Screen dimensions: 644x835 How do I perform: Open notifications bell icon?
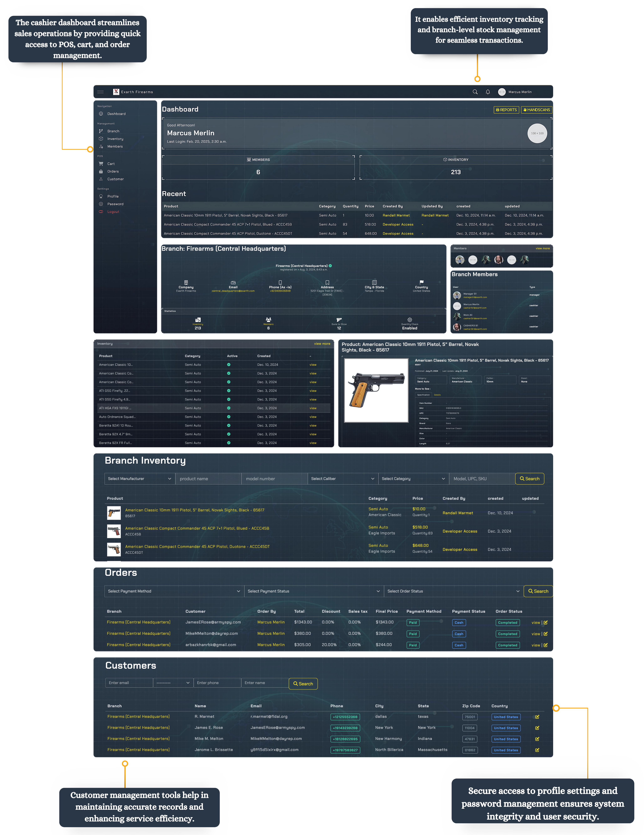coord(488,92)
